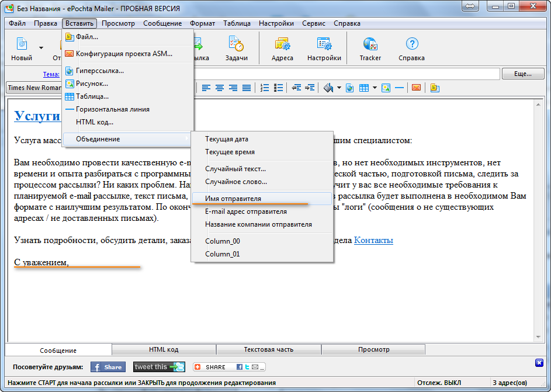Toggle numbered list formatting

tap(265, 88)
